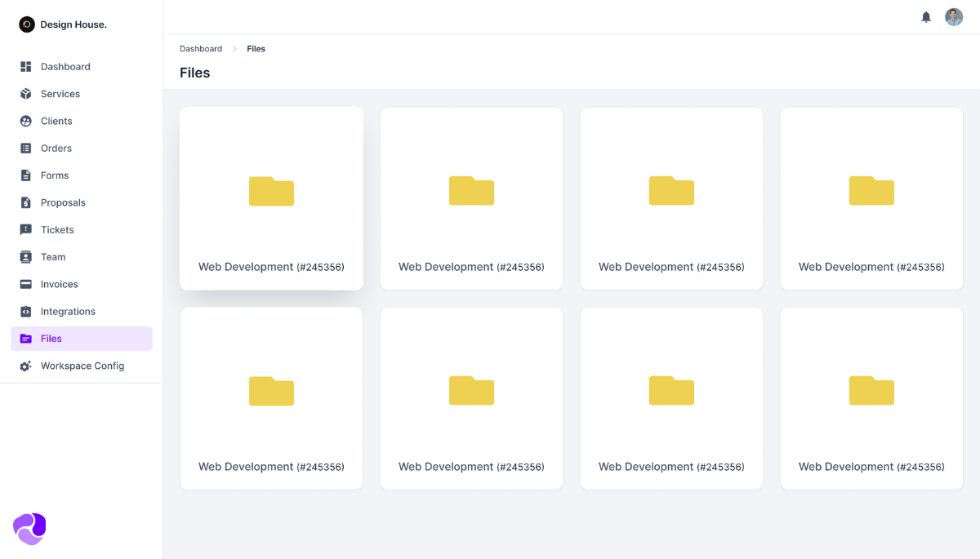Select the Proposals icon in sidebar

click(25, 202)
